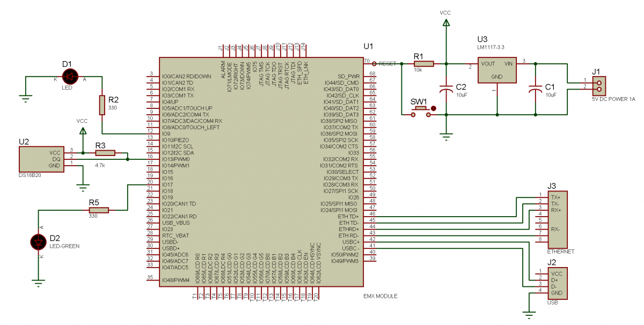
Task: Click the EMX MODULE label text
Action: (x=380, y=296)
